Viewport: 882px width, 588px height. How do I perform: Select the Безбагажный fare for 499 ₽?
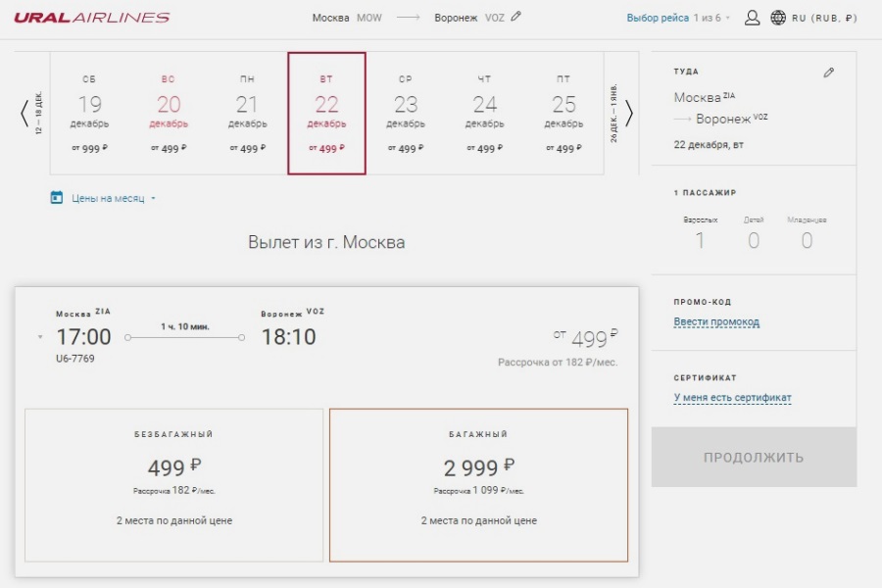coord(173,484)
